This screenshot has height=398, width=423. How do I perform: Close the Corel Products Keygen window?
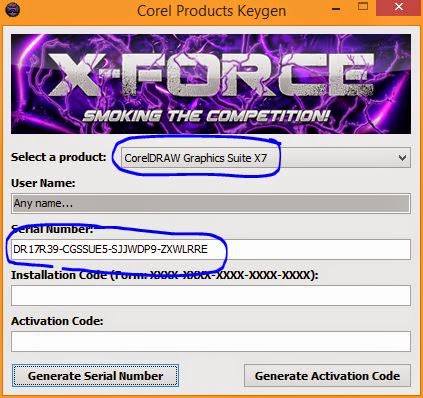click(398, 8)
